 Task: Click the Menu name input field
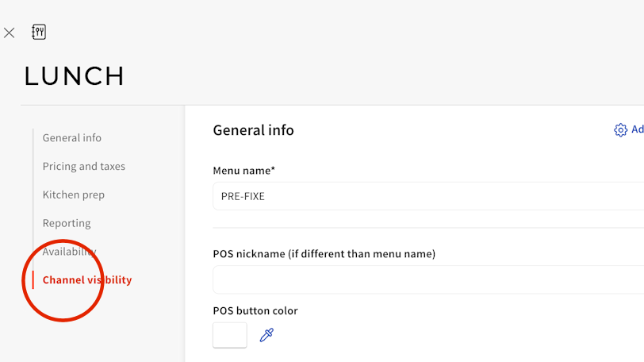pos(428,196)
